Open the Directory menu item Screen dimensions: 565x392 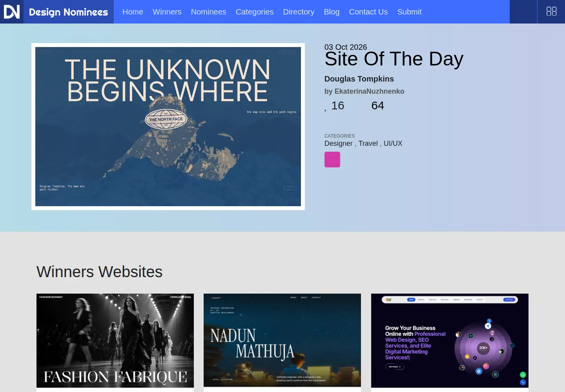[299, 12]
